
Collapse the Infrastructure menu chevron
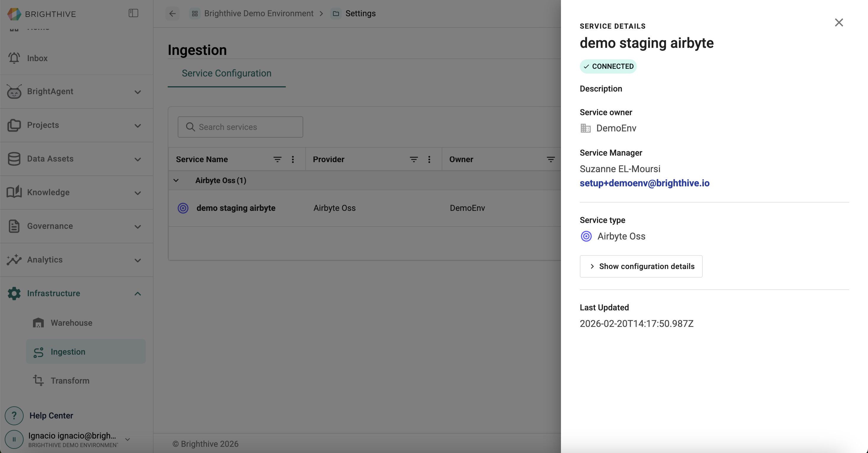click(x=138, y=294)
